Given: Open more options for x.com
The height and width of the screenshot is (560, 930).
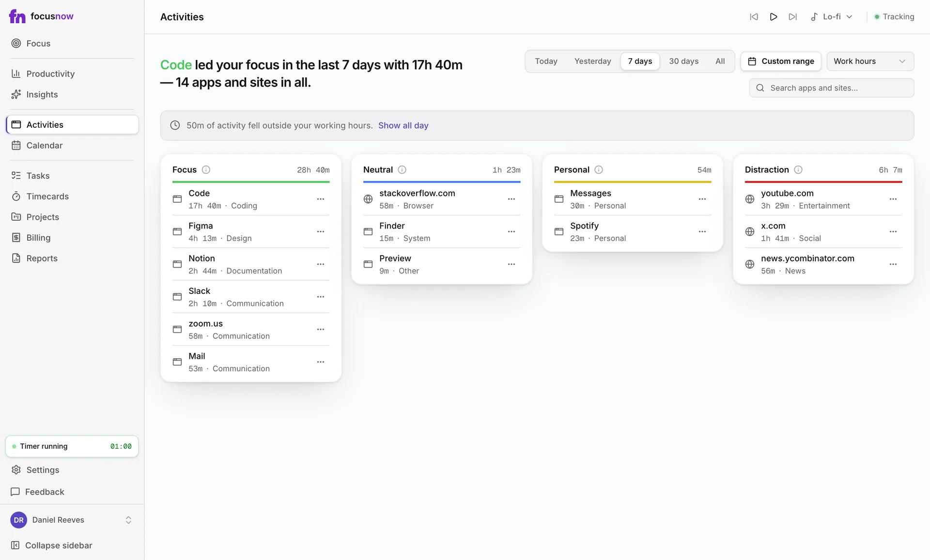Looking at the screenshot, I should pos(893,232).
